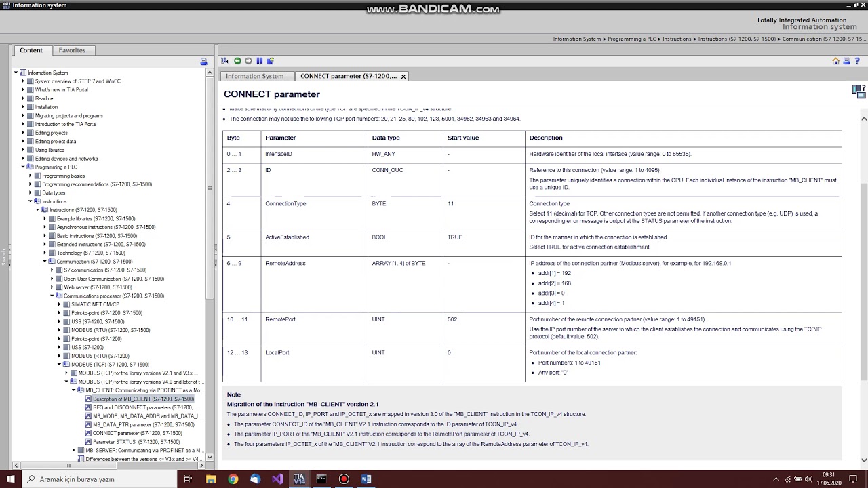The width and height of the screenshot is (868, 488).
Task: Click the add to favorites icon
Action: point(269,61)
